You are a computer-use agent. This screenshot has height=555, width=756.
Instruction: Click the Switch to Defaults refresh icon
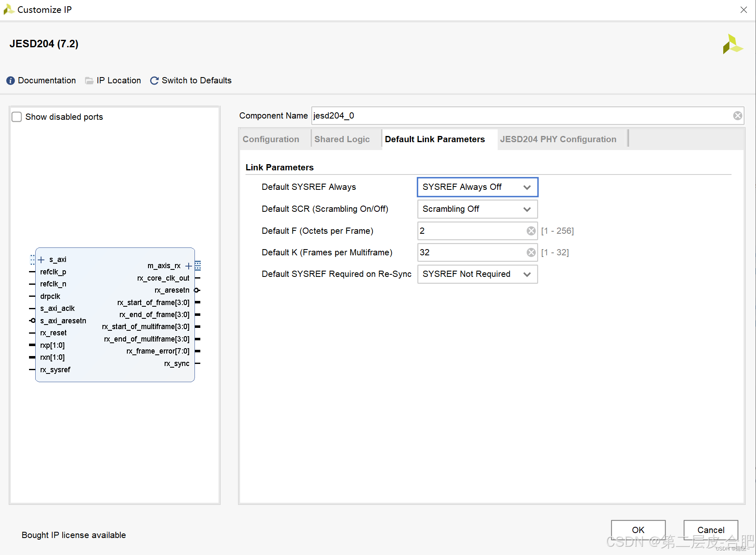[x=154, y=80]
